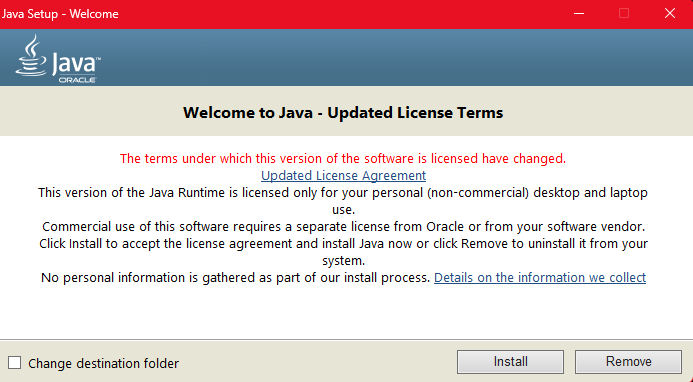693x382 pixels.
Task: Click the Java Oracle logo
Action: point(58,59)
